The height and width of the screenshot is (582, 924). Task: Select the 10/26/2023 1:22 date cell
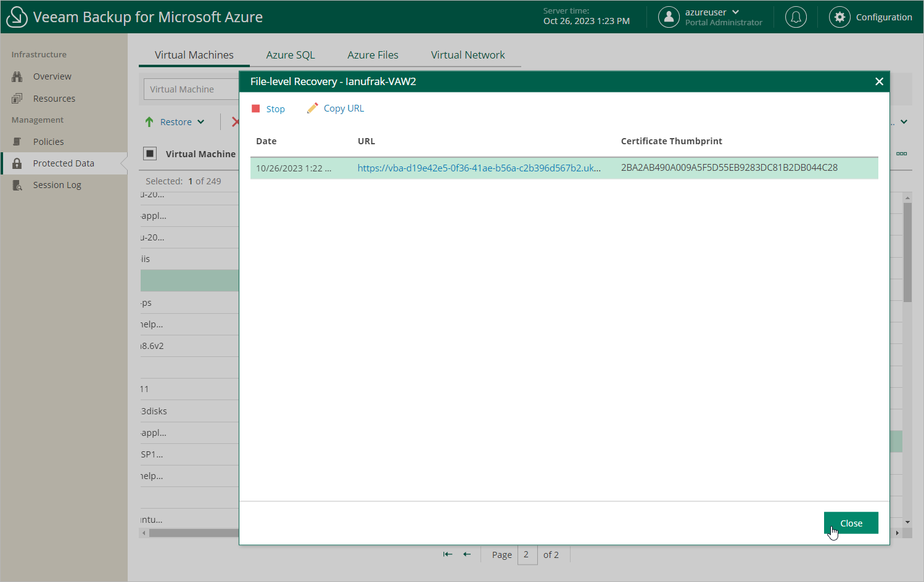pos(294,168)
